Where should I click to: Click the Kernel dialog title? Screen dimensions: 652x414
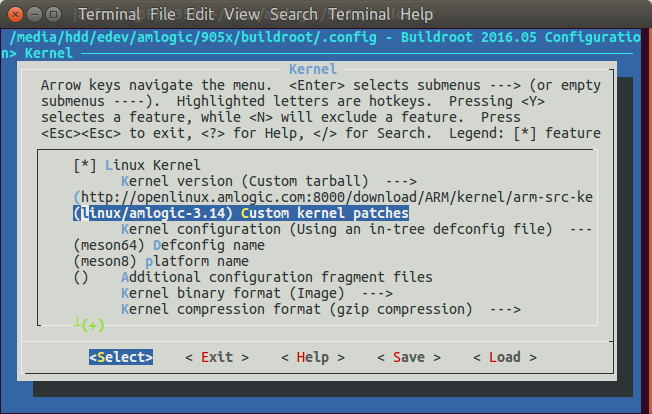pyautogui.click(x=313, y=69)
